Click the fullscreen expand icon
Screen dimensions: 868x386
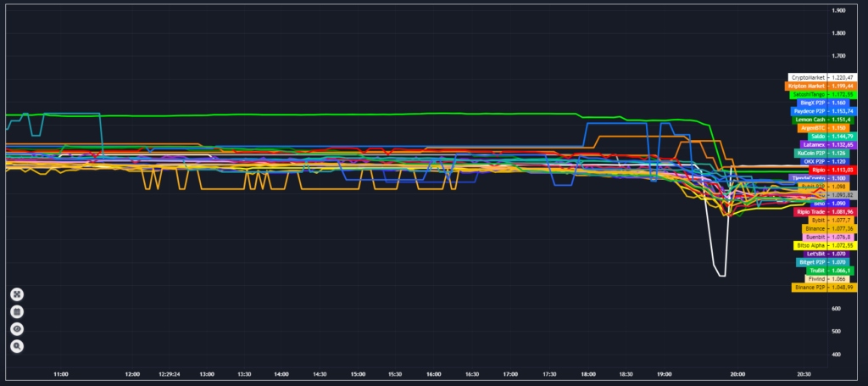click(17, 294)
